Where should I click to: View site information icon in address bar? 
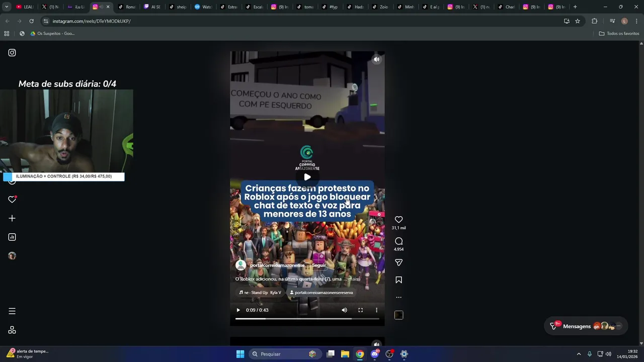(x=46, y=21)
